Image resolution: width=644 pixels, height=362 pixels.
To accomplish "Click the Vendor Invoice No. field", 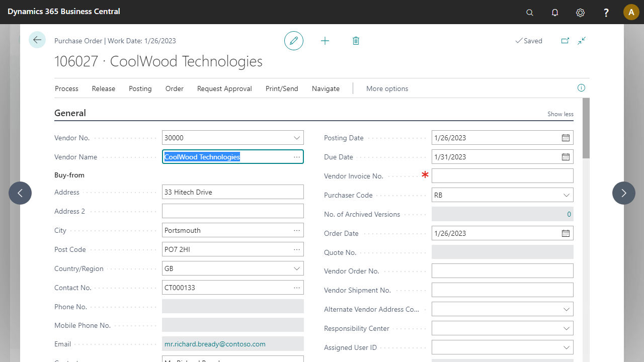I will (502, 176).
